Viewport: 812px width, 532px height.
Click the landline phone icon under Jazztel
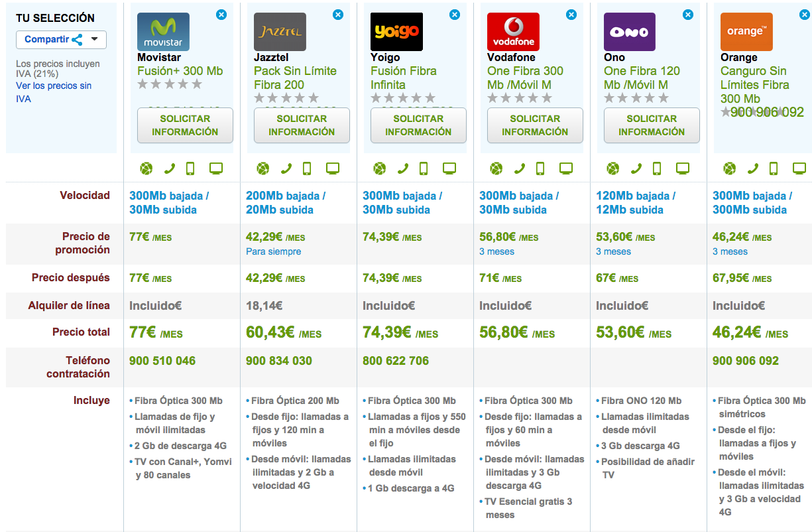(286, 168)
